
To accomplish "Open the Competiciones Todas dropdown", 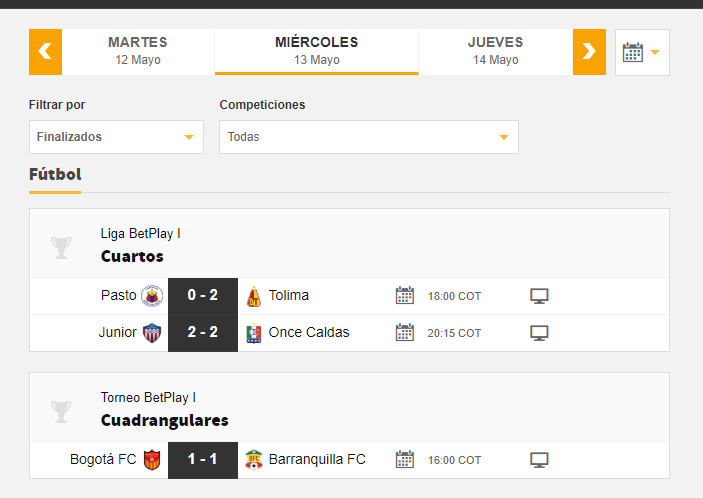I will 369,137.
